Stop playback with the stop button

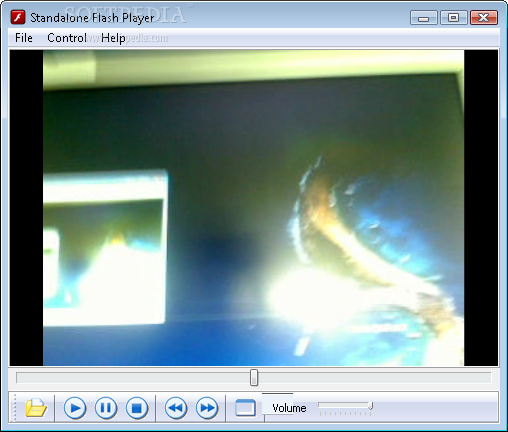pos(137,408)
